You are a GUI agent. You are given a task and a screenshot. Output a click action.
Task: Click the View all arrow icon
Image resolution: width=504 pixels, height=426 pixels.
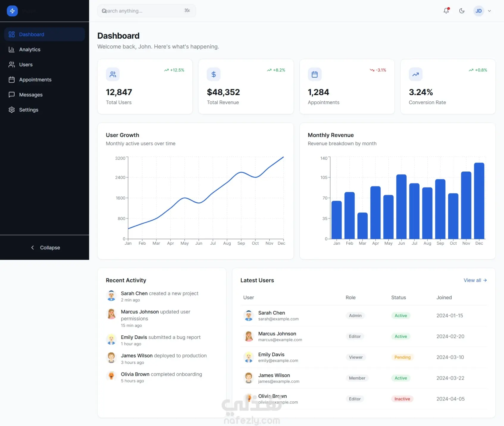tap(485, 280)
